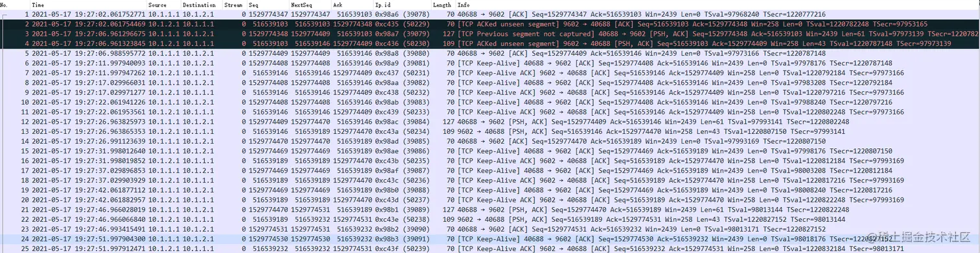Select packet number 1 in the list
Screen dimensions: 980x253
(490, 14)
